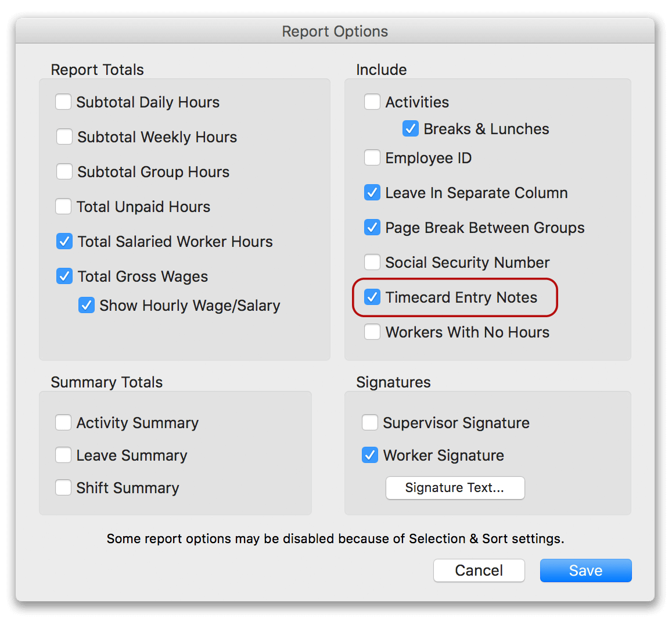Uncheck Leave In Separate Column
This screenshot has height=621, width=672.
[372, 192]
